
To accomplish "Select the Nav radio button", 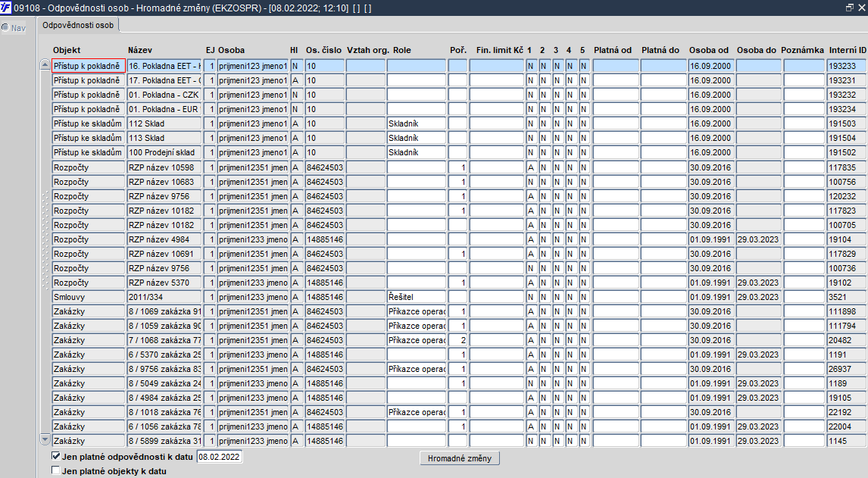I will [x=5, y=28].
